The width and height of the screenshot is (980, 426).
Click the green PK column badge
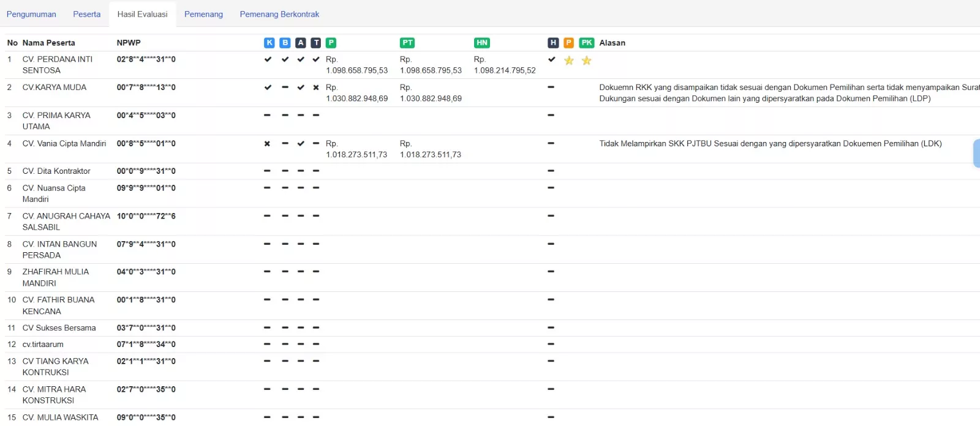[x=587, y=43]
